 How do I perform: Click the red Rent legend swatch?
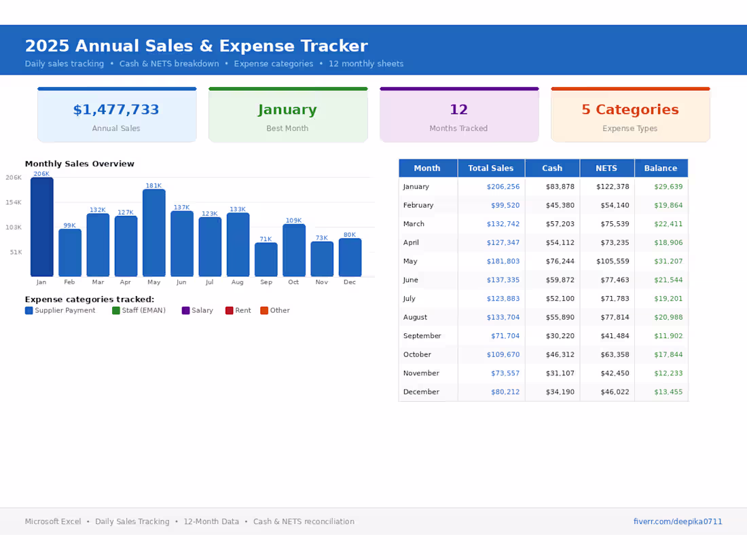click(229, 310)
